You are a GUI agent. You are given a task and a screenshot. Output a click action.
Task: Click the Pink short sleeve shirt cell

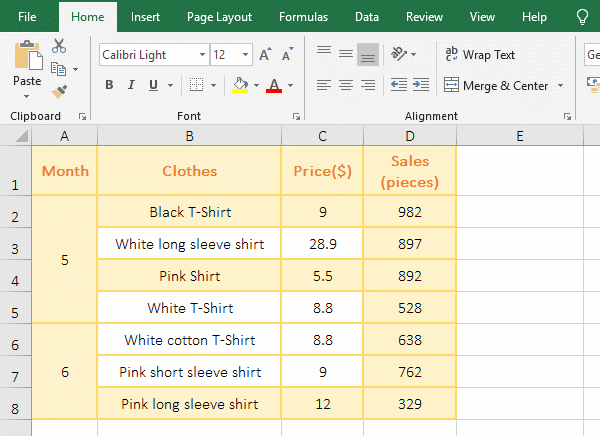[x=189, y=372]
